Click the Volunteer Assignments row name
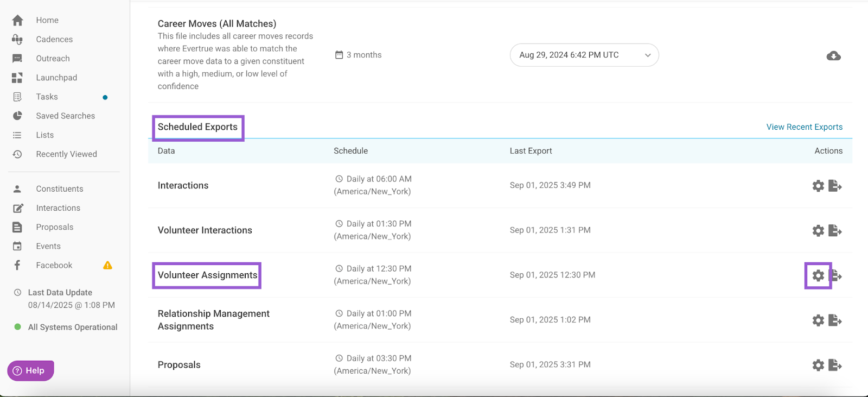The image size is (868, 397). point(207,275)
